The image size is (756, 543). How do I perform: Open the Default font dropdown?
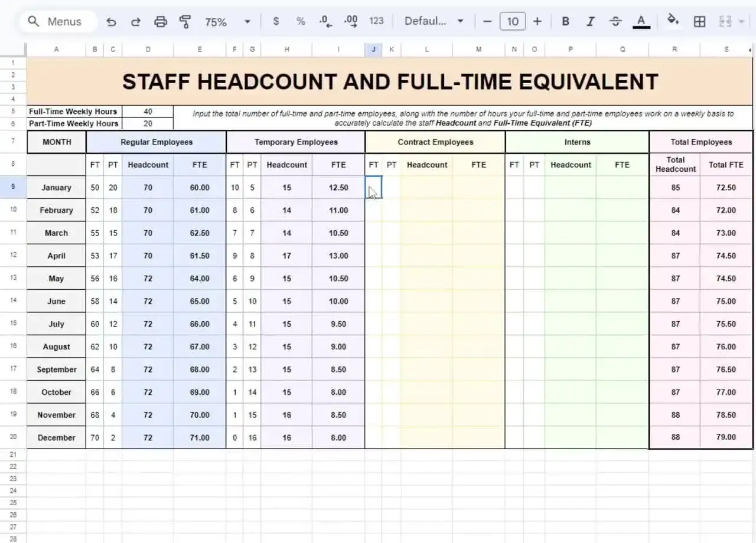(x=434, y=21)
